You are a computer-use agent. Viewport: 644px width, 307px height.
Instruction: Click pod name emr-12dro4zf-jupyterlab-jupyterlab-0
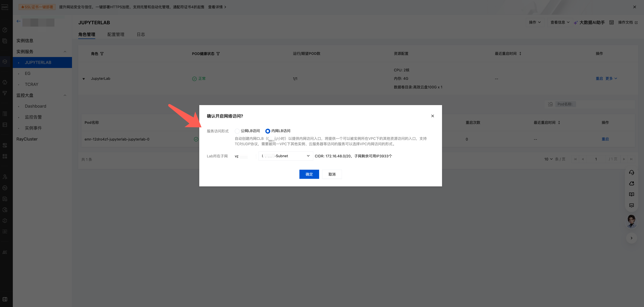click(x=117, y=139)
